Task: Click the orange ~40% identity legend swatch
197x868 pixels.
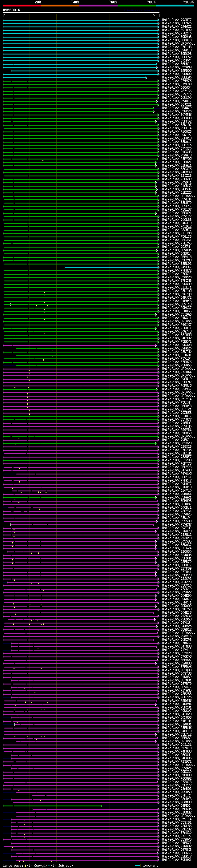Action: point(60,6)
